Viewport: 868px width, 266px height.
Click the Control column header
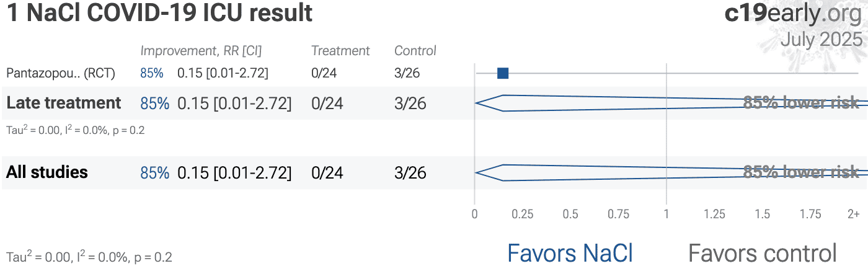point(415,51)
